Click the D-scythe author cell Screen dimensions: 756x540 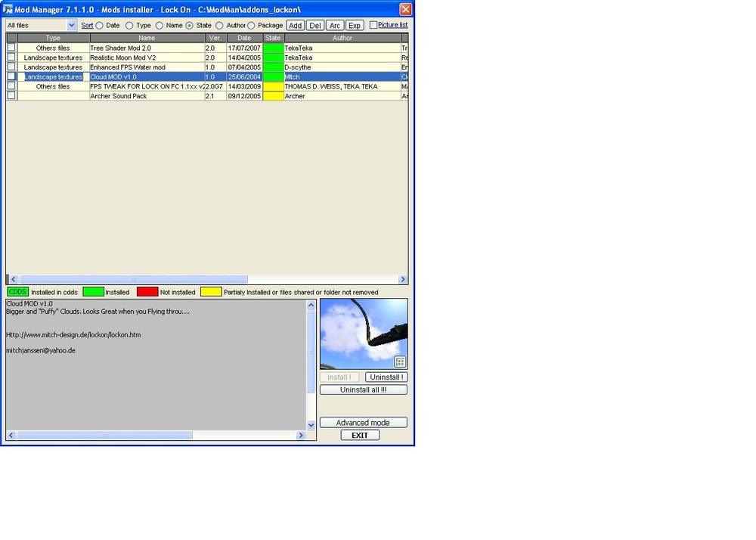342,67
